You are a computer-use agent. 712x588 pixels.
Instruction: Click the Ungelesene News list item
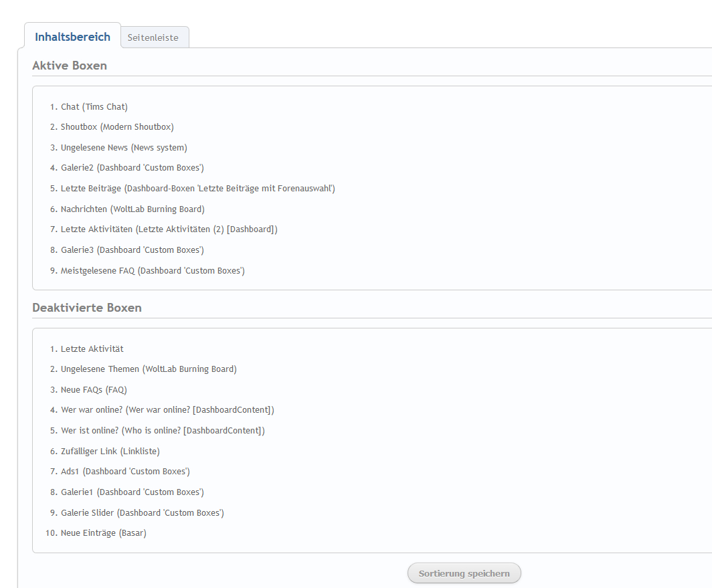[124, 147]
